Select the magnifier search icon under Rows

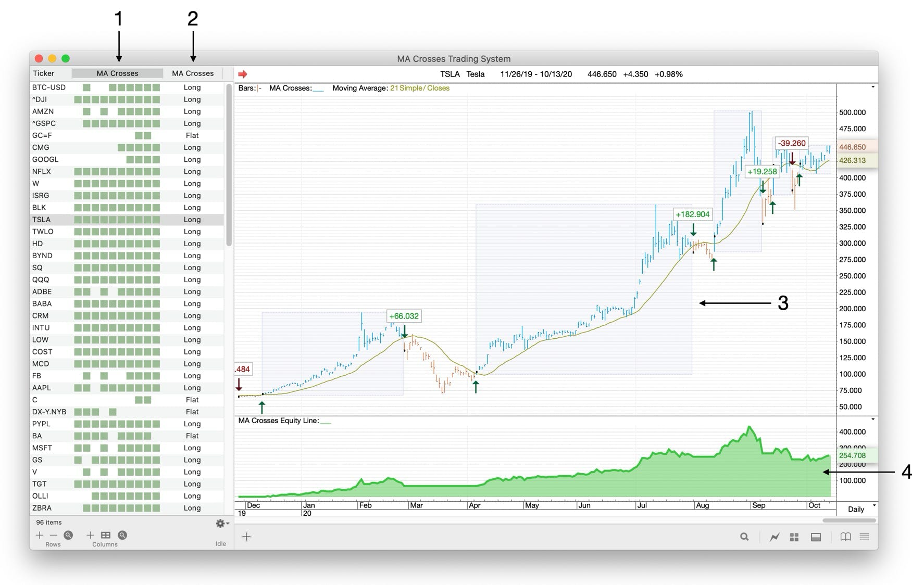pyautogui.click(x=68, y=535)
